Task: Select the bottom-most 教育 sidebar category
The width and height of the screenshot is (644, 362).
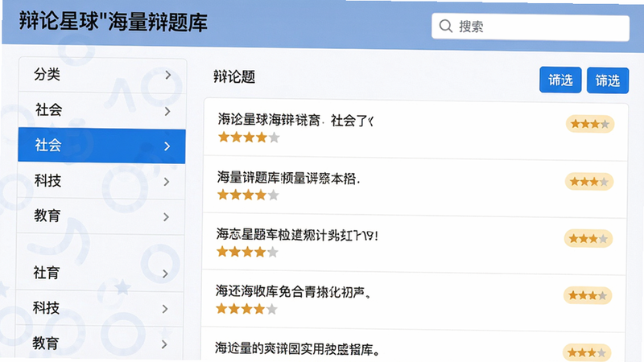Action: tap(99, 343)
